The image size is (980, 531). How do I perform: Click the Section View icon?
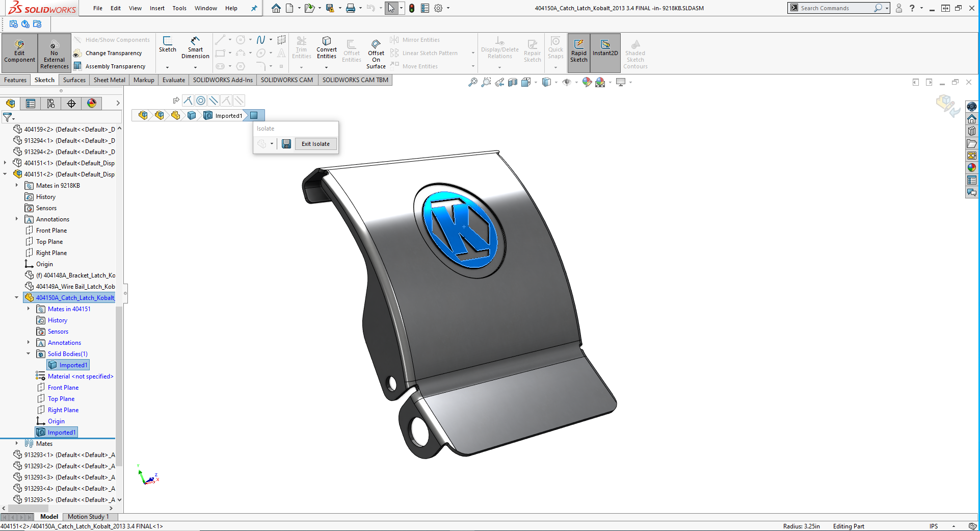tap(513, 82)
